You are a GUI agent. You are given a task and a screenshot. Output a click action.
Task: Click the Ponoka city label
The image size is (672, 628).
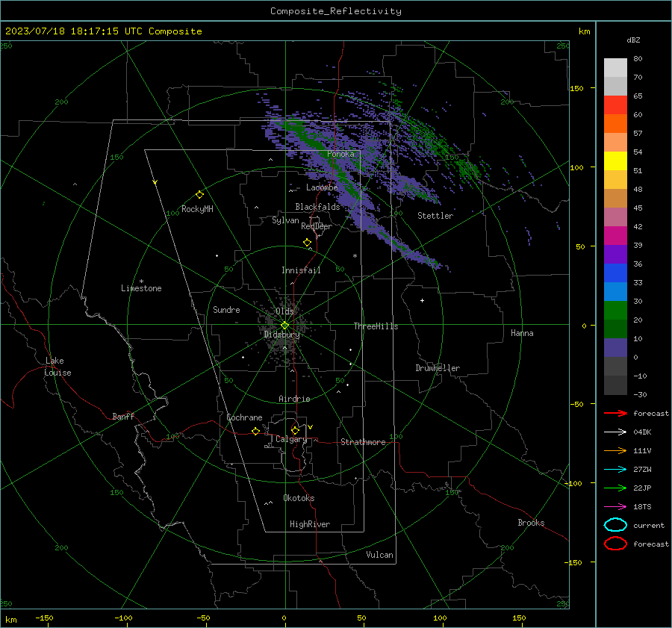[x=340, y=154]
